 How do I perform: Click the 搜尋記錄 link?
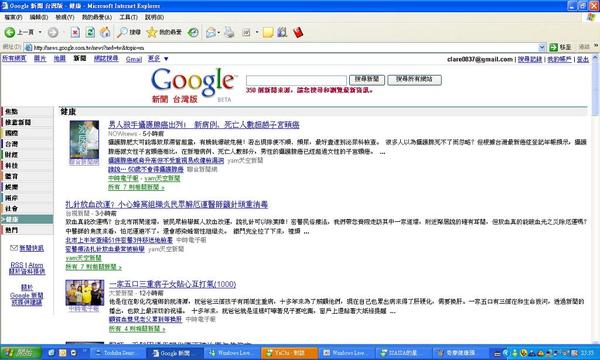pos(530,59)
